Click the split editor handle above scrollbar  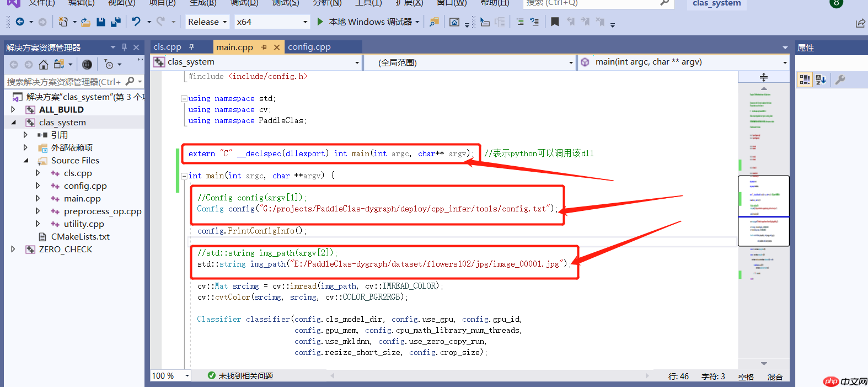[764, 77]
